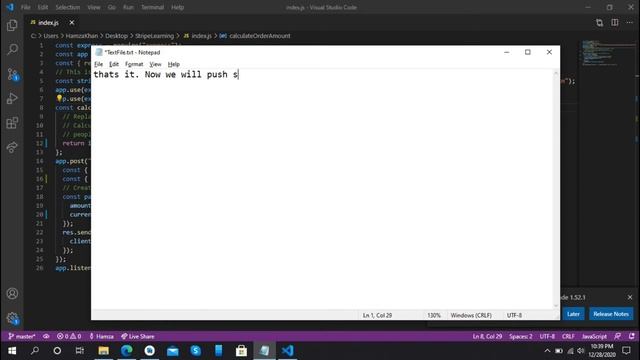Open File Explorer from the taskbar

click(x=104, y=351)
